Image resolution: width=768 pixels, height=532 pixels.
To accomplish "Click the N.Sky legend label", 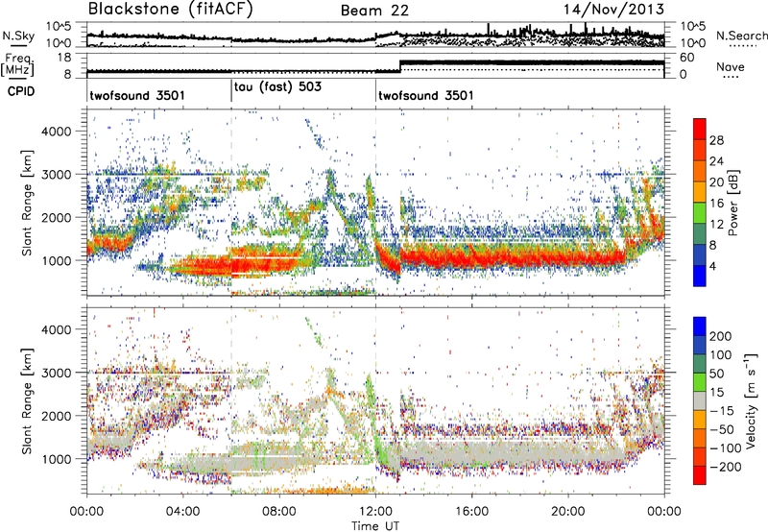I will tap(18, 36).
